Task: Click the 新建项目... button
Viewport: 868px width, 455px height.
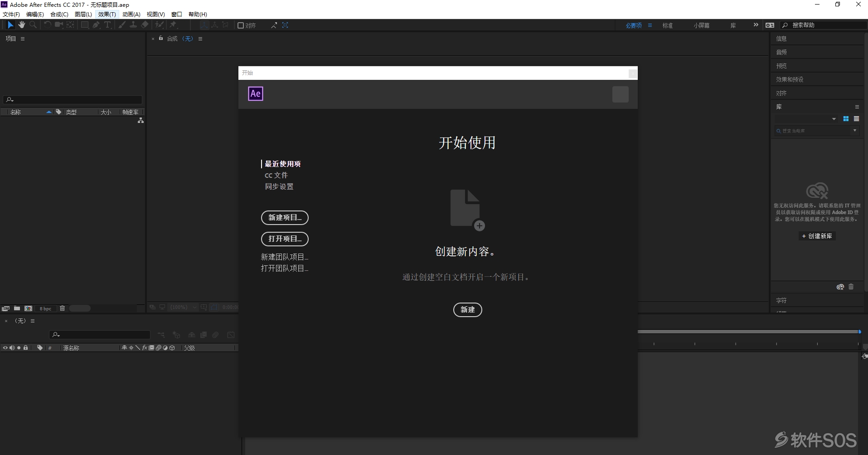Action: pos(285,218)
